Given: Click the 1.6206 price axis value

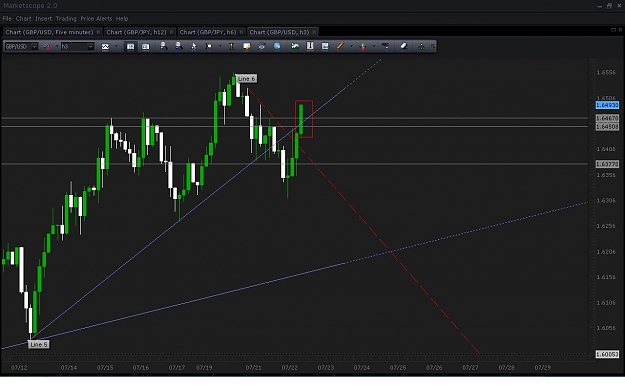Looking at the screenshot, I should pyautogui.click(x=606, y=252).
